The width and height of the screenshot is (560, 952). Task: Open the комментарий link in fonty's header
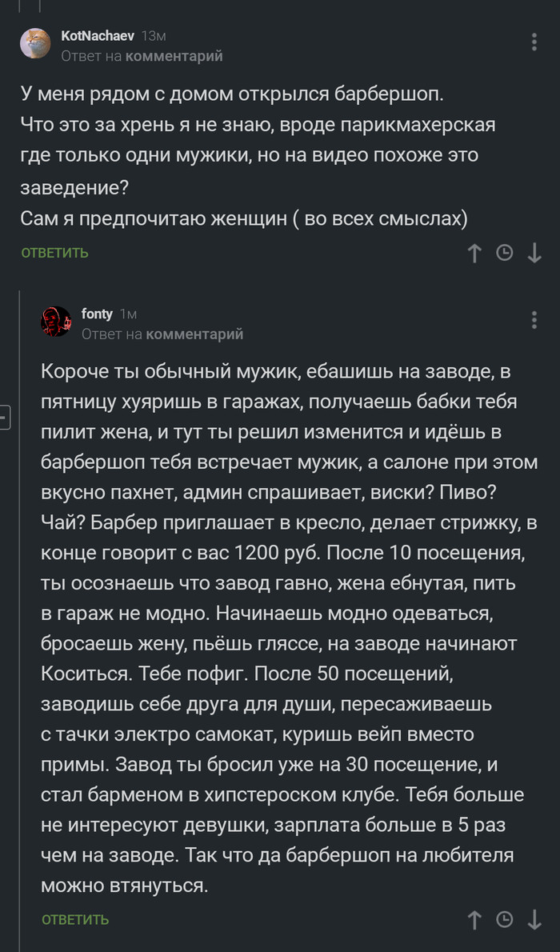(198, 335)
